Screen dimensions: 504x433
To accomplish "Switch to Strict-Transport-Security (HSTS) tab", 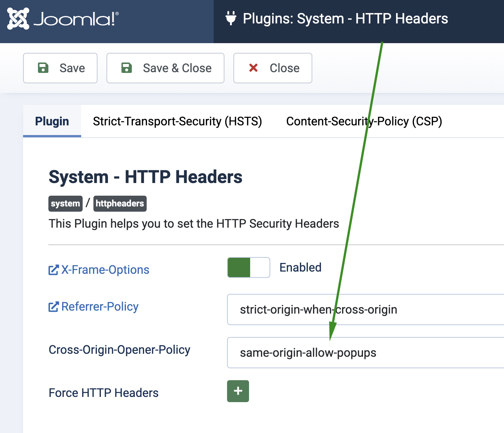I will click(x=178, y=121).
